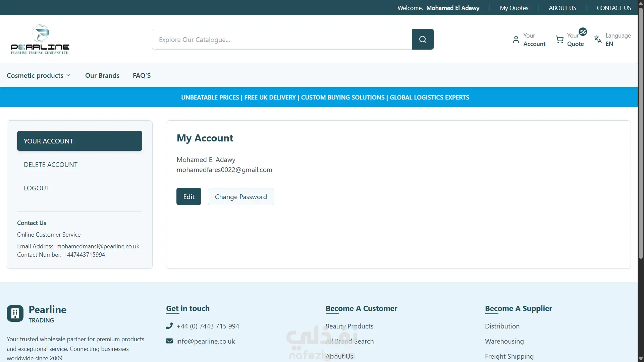Click the Get in touch heading
The height and width of the screenshot is (362, 644).
[188, 308]
